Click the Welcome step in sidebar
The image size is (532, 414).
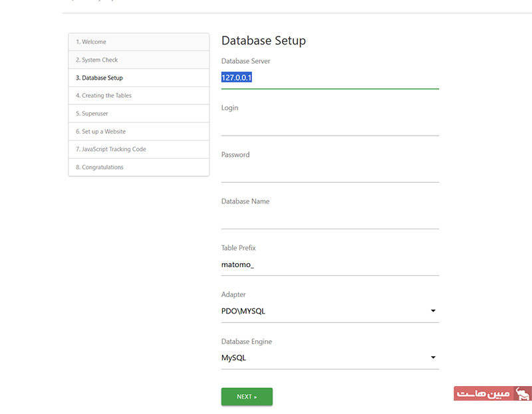(x=138, y=42)
